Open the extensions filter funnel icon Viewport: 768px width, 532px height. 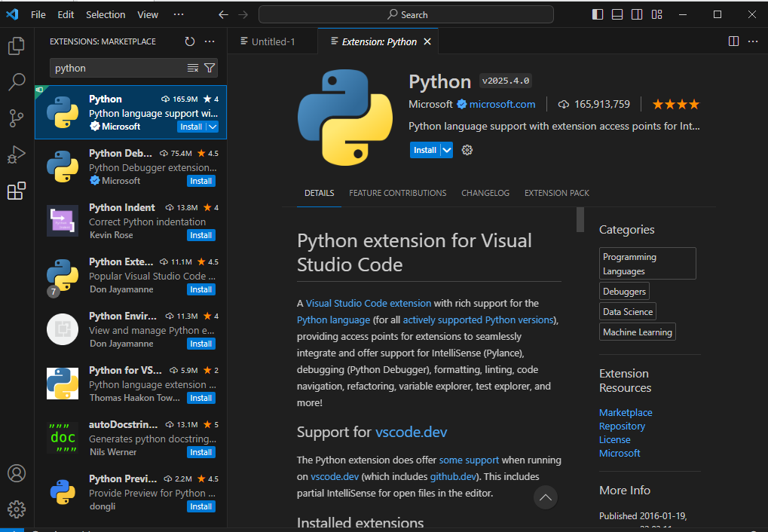click(x=210, y=68)
